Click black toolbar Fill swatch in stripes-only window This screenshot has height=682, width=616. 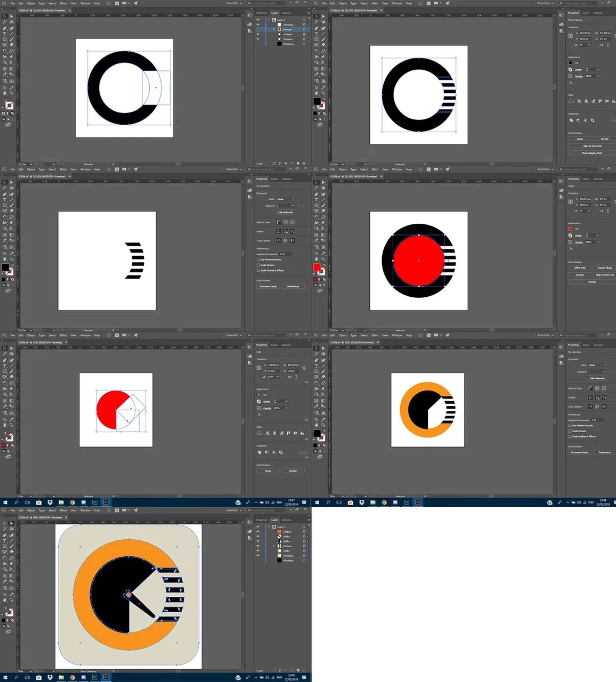[5, 267]
